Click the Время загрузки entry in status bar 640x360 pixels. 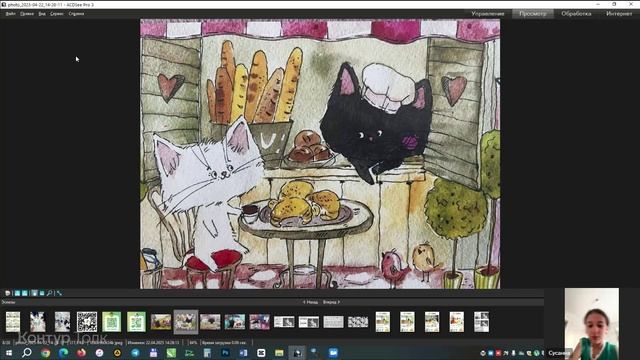(x=224, y=343)
